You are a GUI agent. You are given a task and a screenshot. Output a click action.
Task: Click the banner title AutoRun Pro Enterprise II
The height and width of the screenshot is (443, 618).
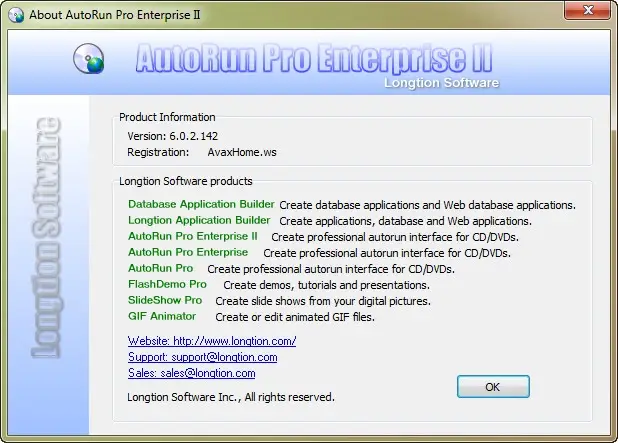pyautogui.click(x=314, y=58)
